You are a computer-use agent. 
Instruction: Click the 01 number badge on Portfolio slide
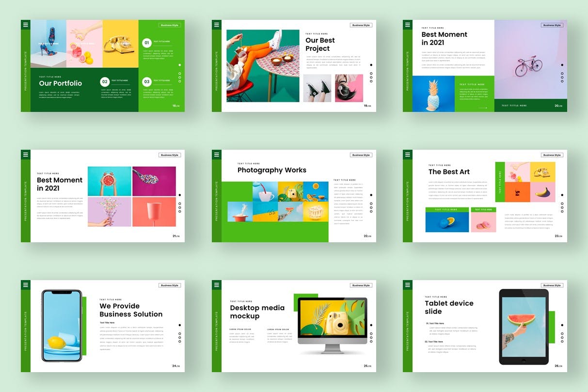[x=146, y=43]
